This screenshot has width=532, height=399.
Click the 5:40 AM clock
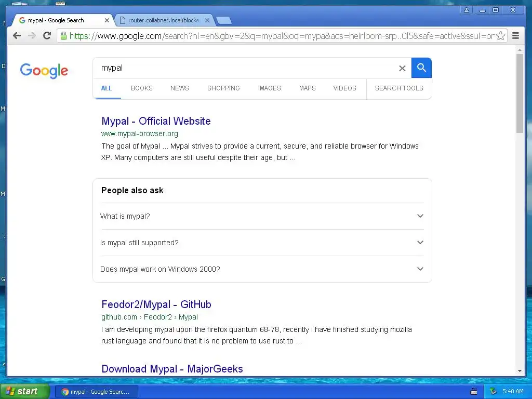(x=513, y=391)
